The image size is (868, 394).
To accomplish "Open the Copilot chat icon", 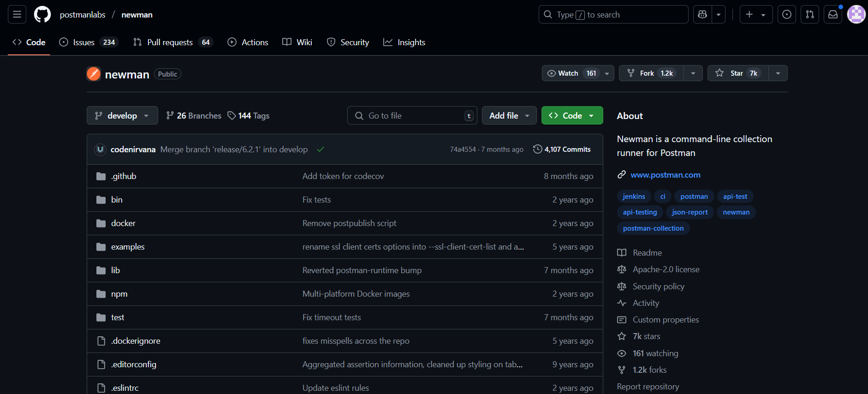I will tap(702, 15).
